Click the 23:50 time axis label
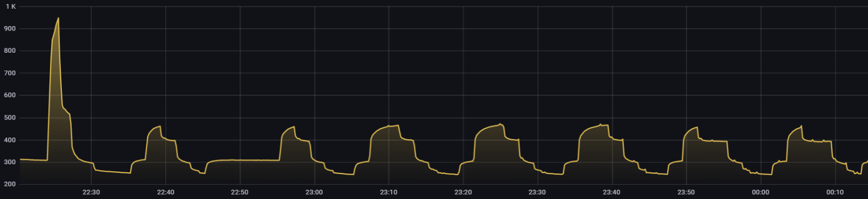 coord(686,192)
